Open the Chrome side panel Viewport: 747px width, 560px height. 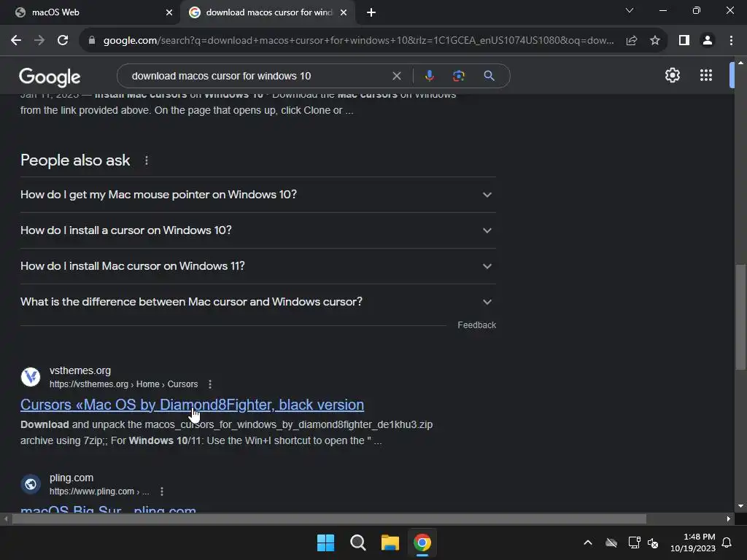(684, 41)
